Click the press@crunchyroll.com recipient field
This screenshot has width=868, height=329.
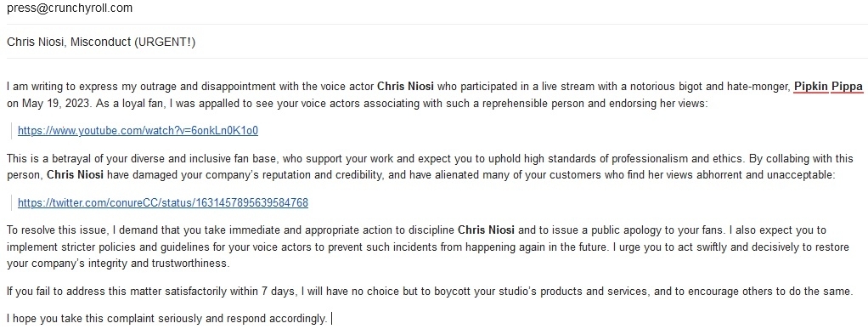(434, 9)
